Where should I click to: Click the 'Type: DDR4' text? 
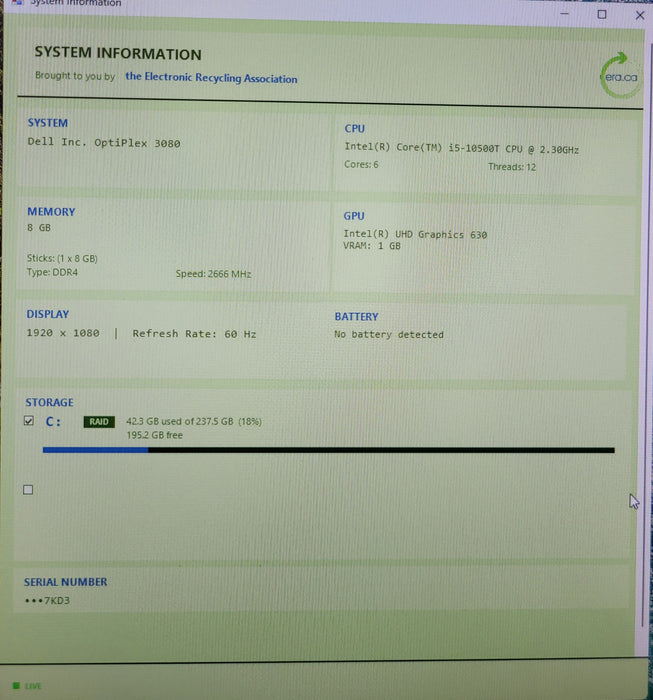point(52,272)
